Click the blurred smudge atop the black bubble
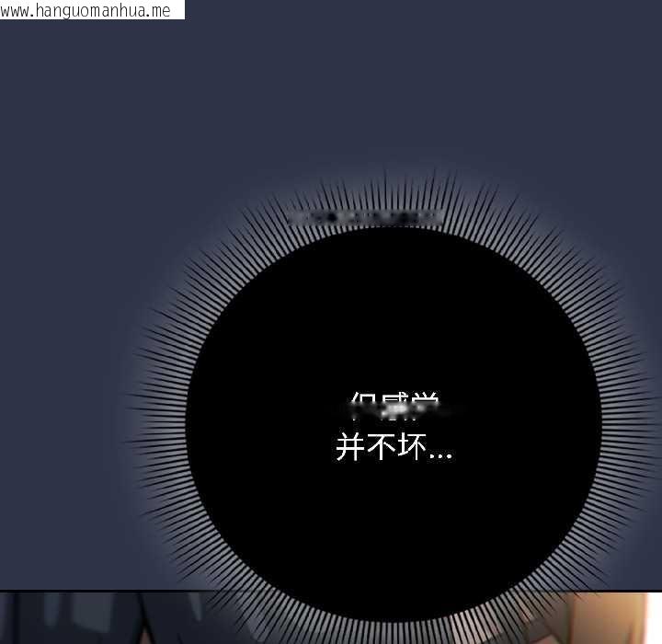Viewport: 662px width, 644px height. point(366,218)
